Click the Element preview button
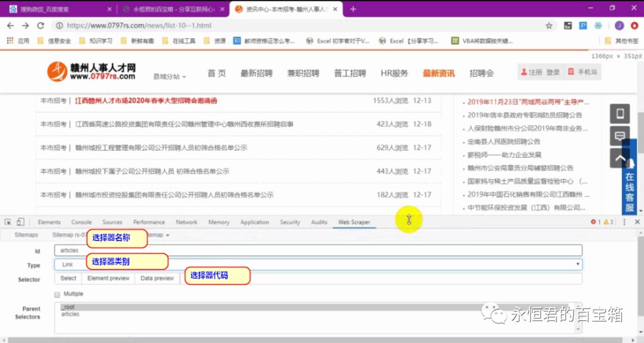 click(x=108, y=278)
